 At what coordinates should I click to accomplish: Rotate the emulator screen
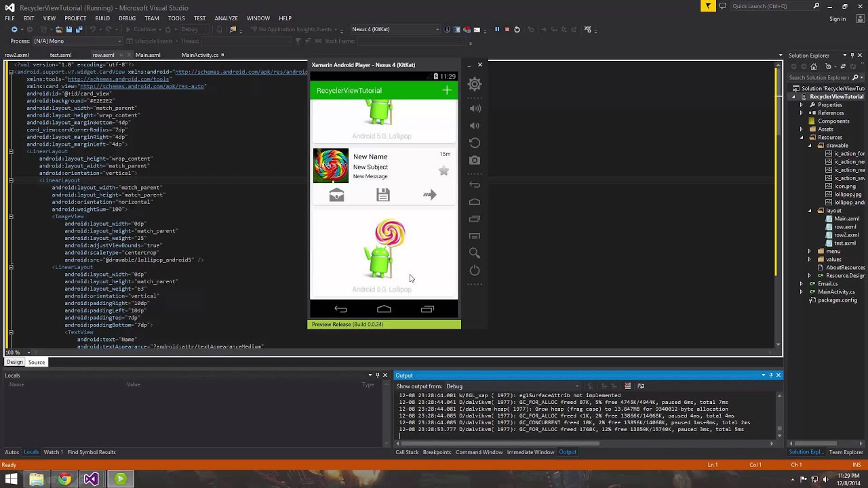(x=475, y=143)
